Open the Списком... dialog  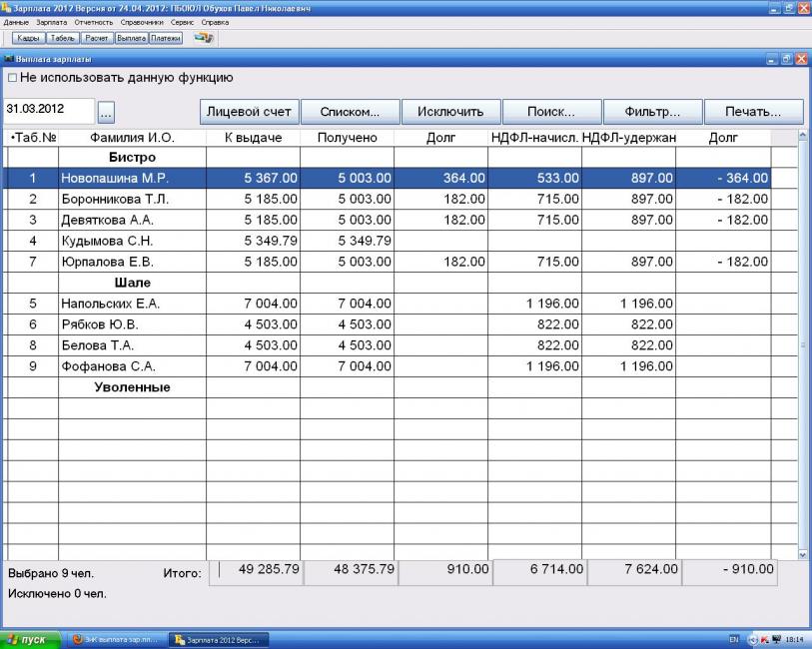[350, 112]
